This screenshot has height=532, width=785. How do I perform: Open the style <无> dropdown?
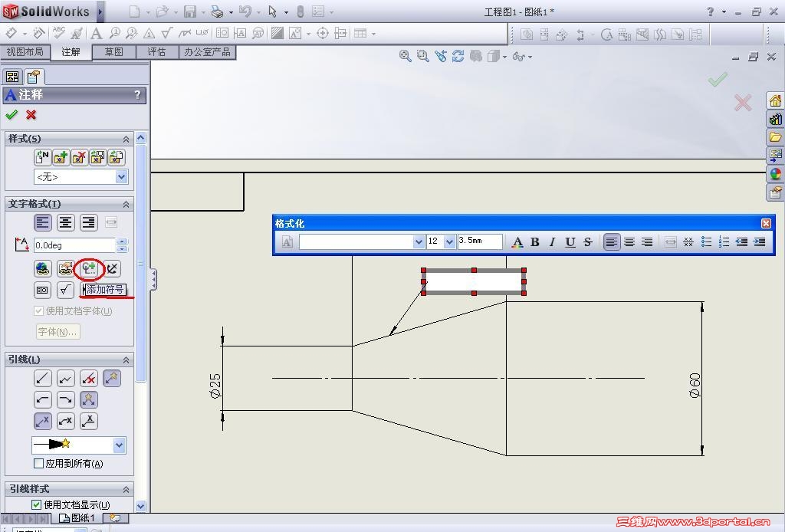click(x=121, y=176)
